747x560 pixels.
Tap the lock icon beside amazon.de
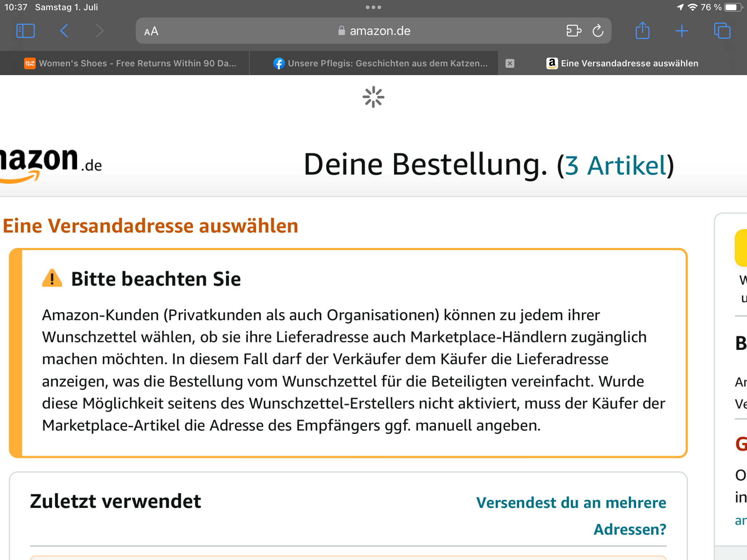[x=341, y=31]
